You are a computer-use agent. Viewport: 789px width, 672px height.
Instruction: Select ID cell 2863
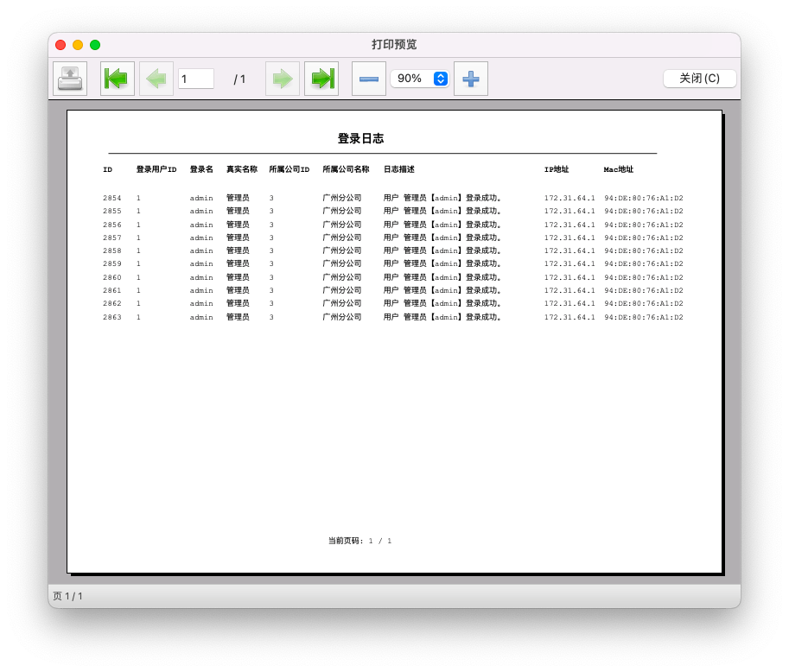coord(112,317)
